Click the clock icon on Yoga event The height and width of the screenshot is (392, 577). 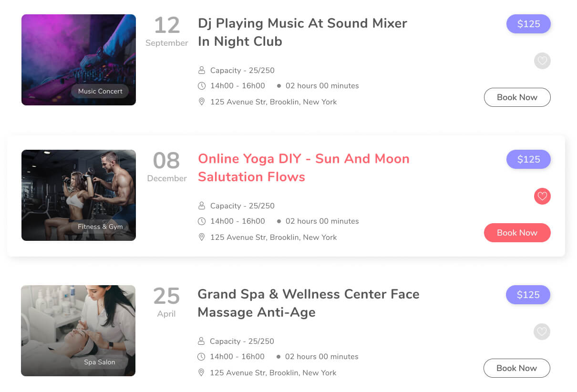(x=202, y=221)
